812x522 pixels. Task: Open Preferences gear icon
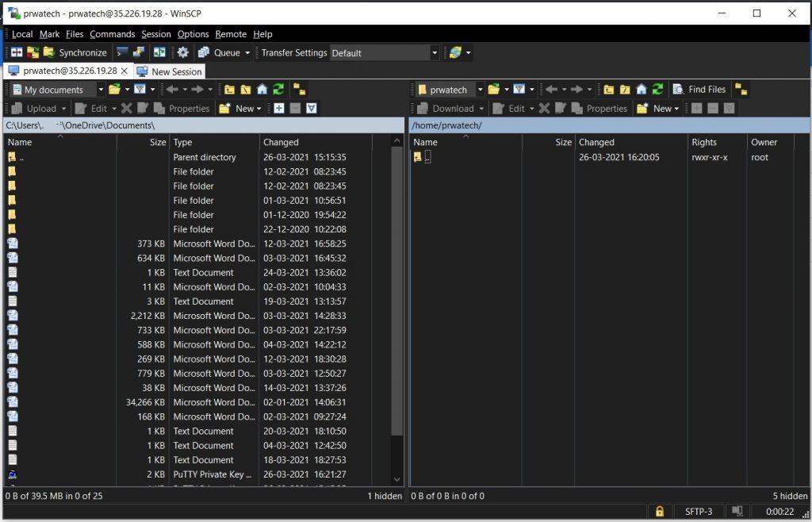(183, 52)
